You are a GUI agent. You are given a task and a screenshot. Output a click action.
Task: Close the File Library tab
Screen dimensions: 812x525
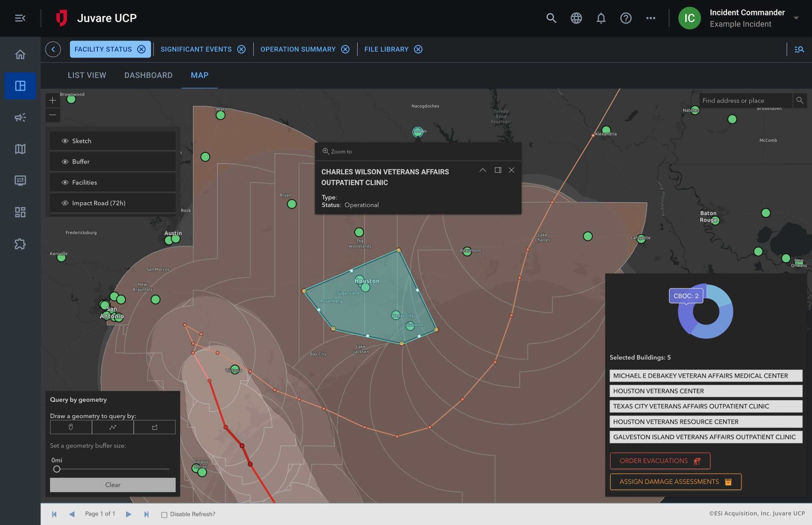click(418, 49)
